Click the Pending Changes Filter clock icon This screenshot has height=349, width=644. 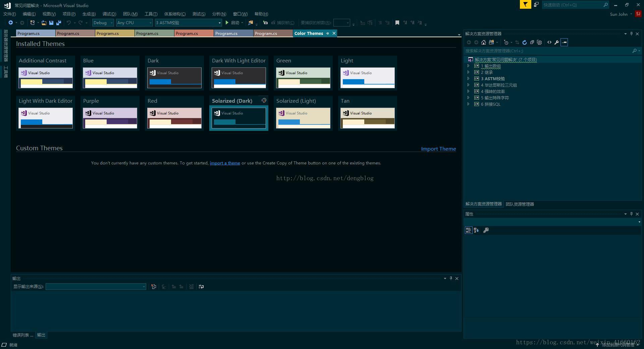click(x=506, y=42)
